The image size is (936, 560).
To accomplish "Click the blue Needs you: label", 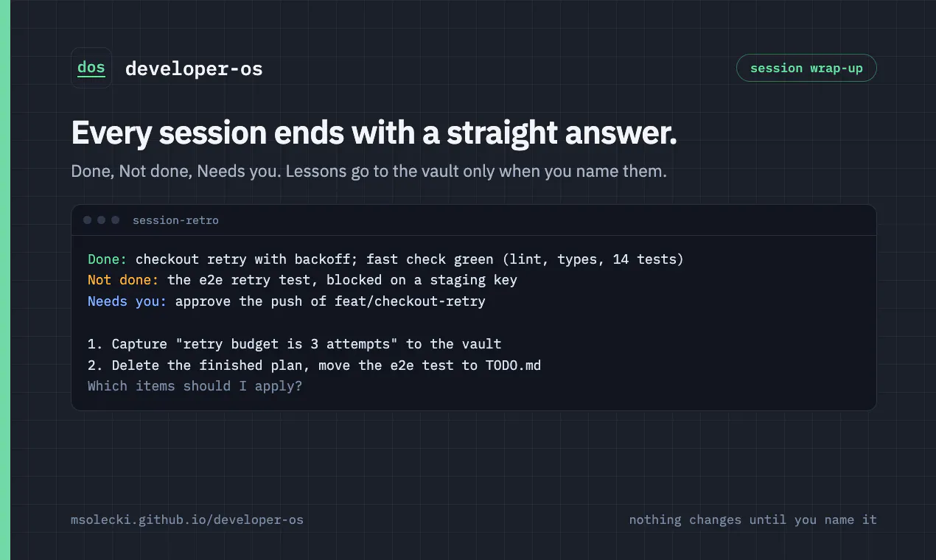I will pos(128,301).
